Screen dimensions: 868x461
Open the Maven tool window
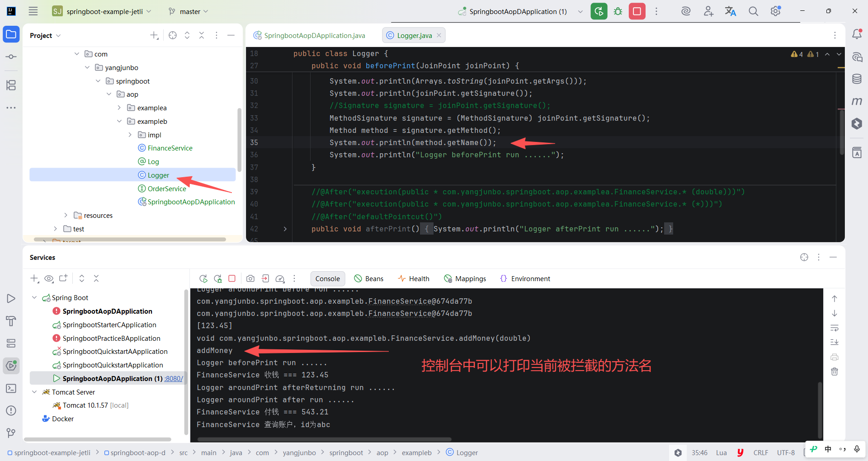click(x=857, y=101)
